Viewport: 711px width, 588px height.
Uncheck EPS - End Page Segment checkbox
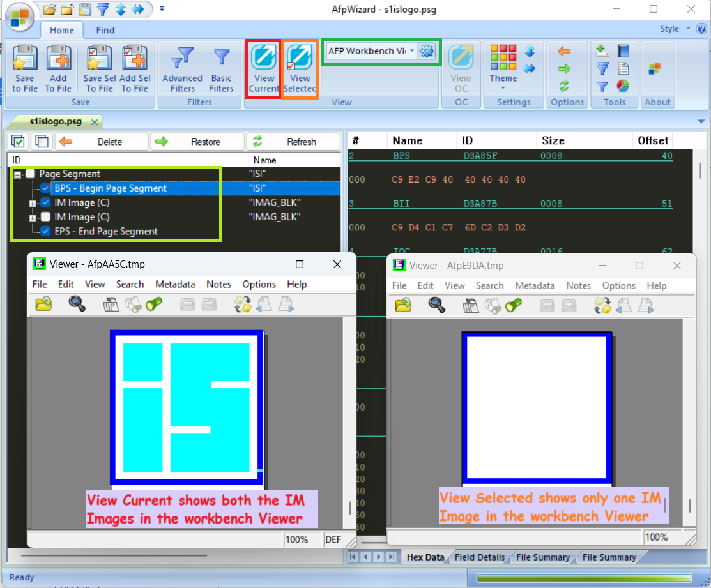point(45,232)
